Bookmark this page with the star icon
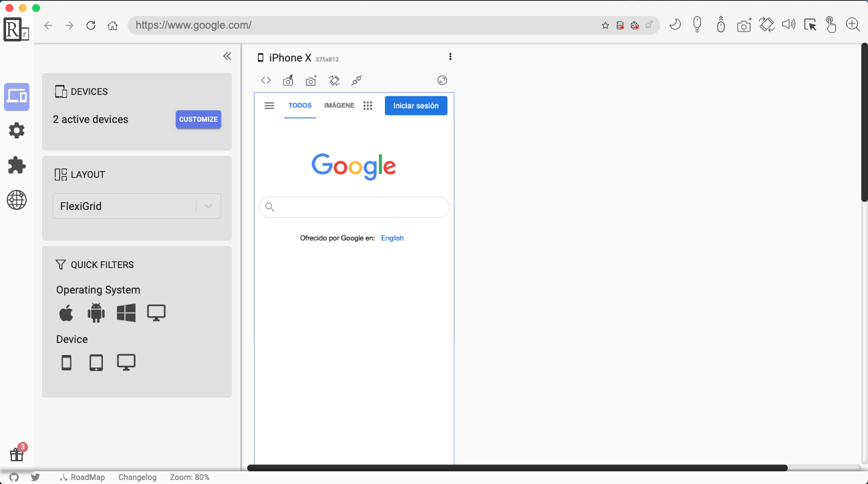This screenshot has width=868, height=484. coord(605,25)
